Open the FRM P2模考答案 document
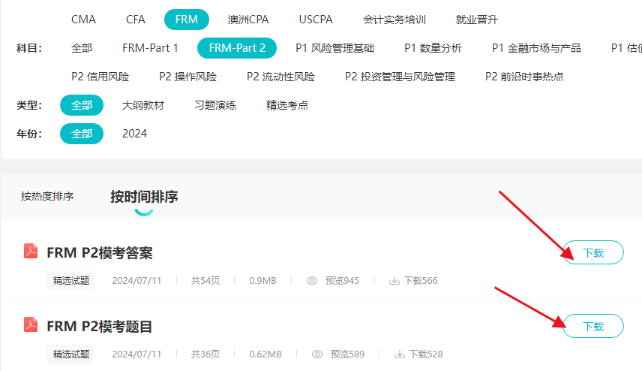This screenshot has height=371, width=642. click(99, 253)
